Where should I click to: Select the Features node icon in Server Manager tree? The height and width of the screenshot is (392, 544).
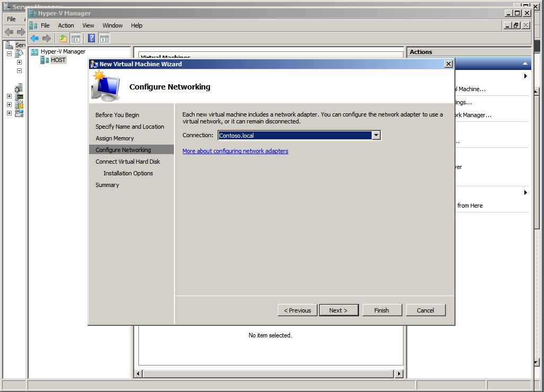pyautogui.click(x=19, y=88)
